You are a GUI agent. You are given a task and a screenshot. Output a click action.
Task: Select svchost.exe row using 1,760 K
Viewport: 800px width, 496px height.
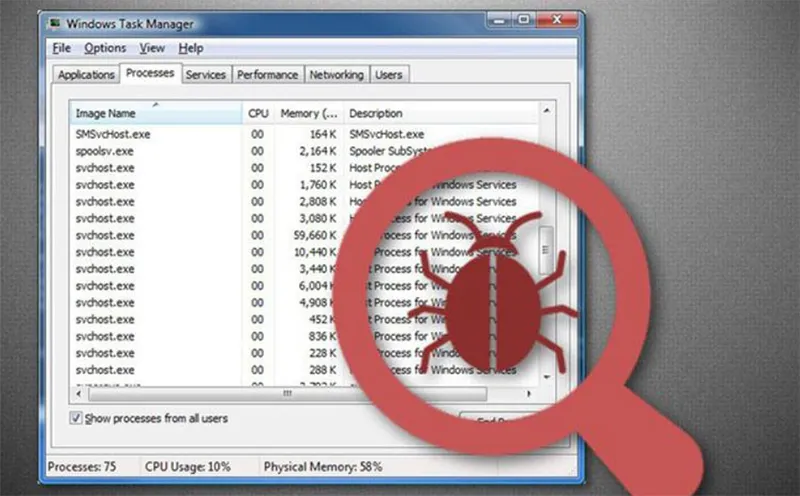(x=304, y=185)
